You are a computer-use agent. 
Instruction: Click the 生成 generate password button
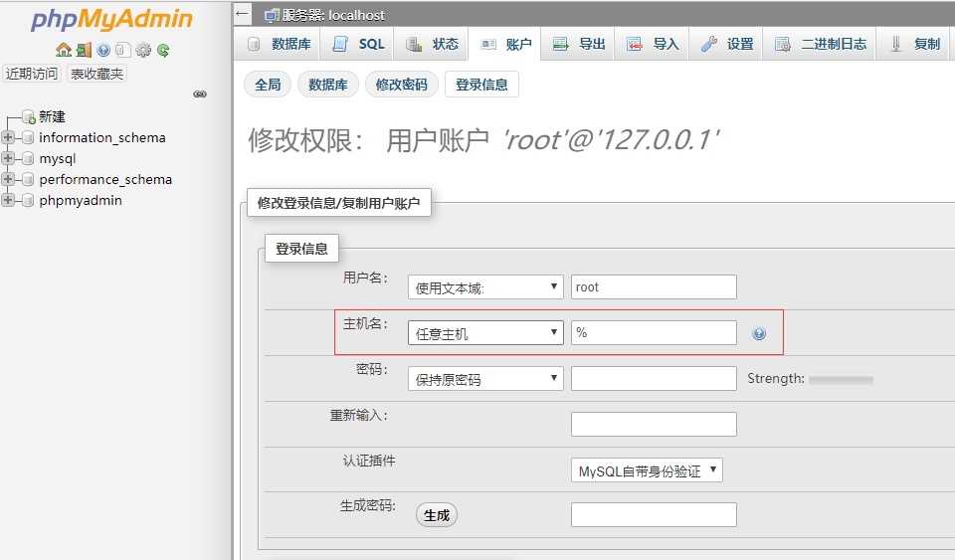click(x=437, y=514)
